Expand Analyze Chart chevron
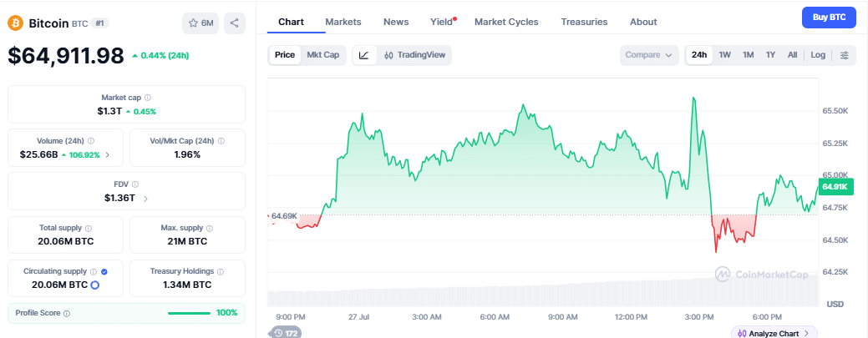Viewport: 868px width, 338px height. tap(806, 334)
